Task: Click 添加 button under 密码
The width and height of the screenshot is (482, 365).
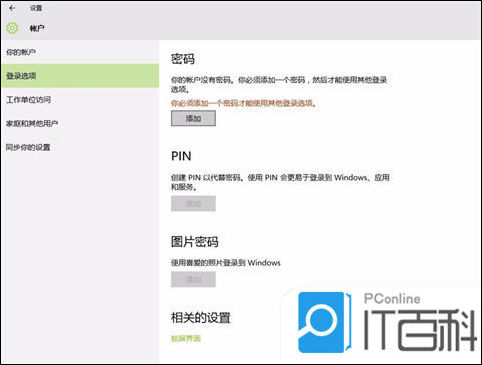Action: coord(193,118)
